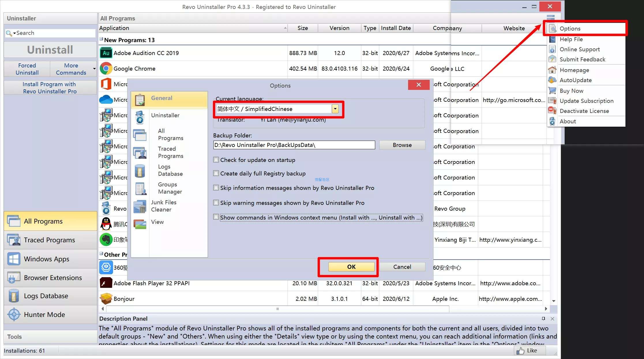Open the hamburger menu icon at top right

(x=551, y=18)
